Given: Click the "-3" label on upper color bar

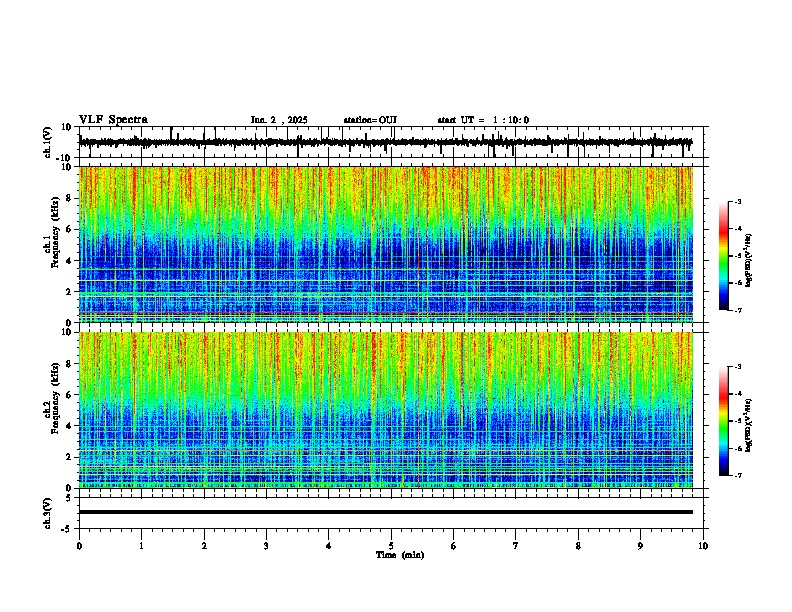Looking at the screenshot, I should pyautogui.click(x=737, y=201).
